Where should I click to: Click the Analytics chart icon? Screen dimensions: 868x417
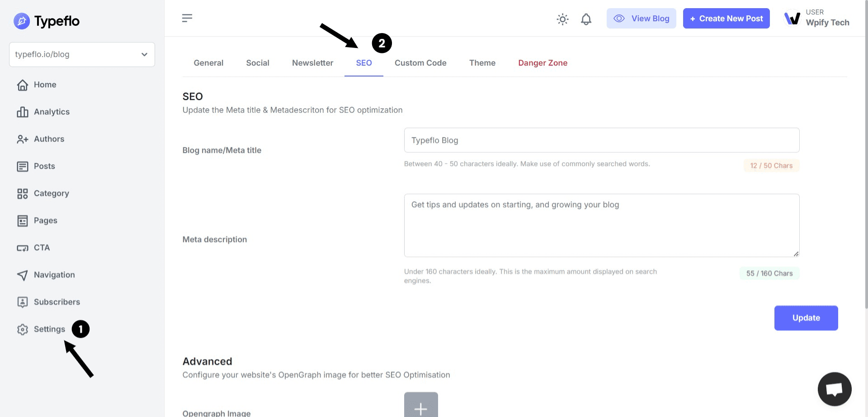(x=23, y=112)
